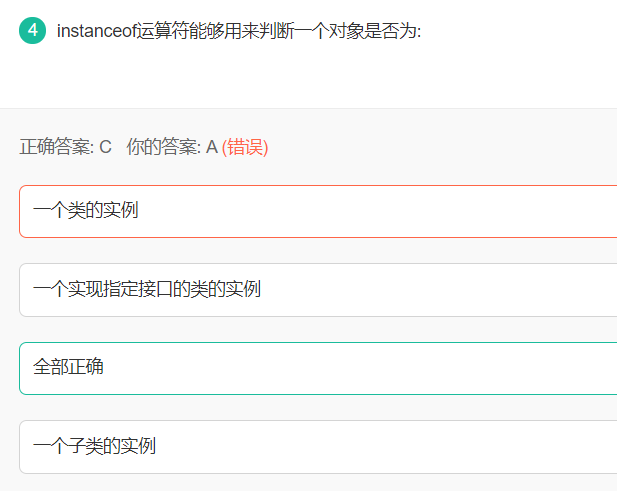Choose the answer "一个实现指定接口的类的实例"
The width and height of the screenshot is (617, 491).
(147, 289)
